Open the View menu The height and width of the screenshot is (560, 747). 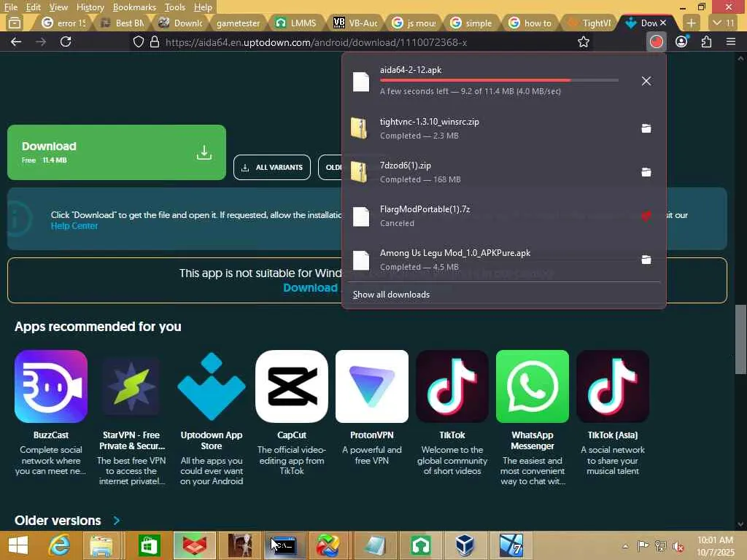(58, 7)
